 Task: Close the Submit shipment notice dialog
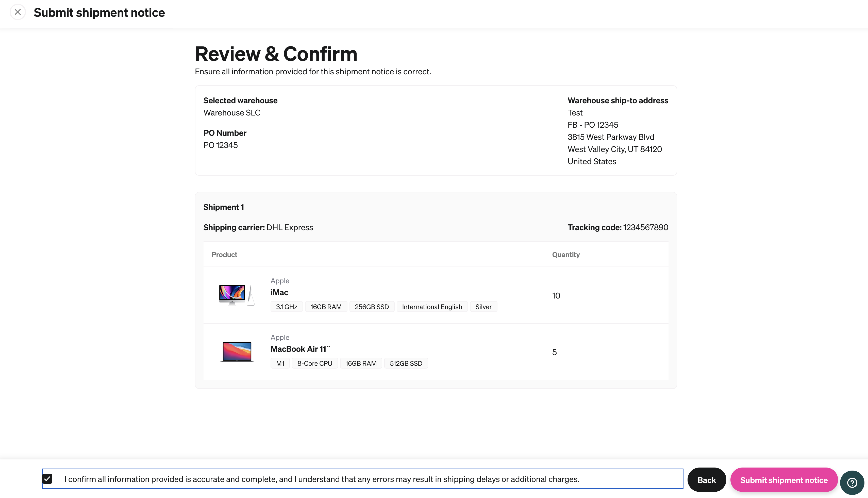point(18,12)
